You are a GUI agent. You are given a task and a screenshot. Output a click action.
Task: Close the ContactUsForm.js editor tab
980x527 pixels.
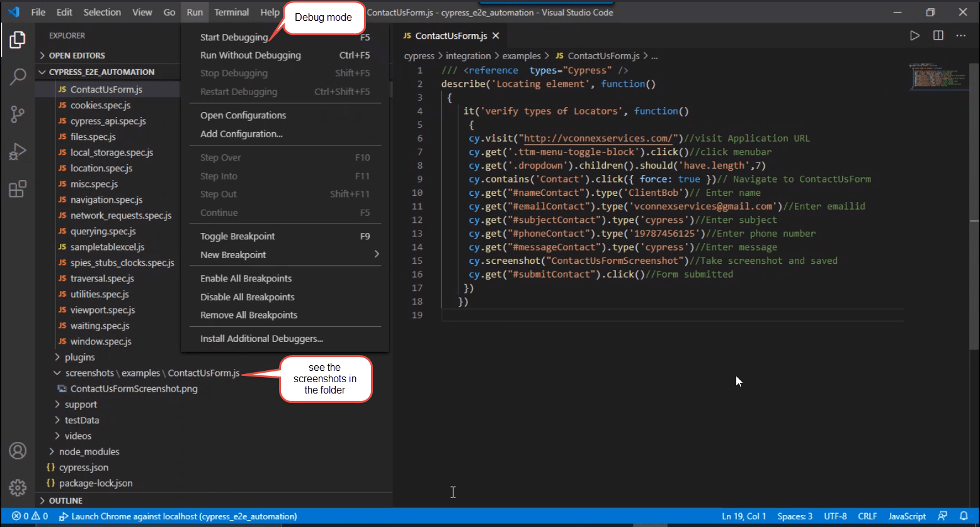tap(496, 36)
